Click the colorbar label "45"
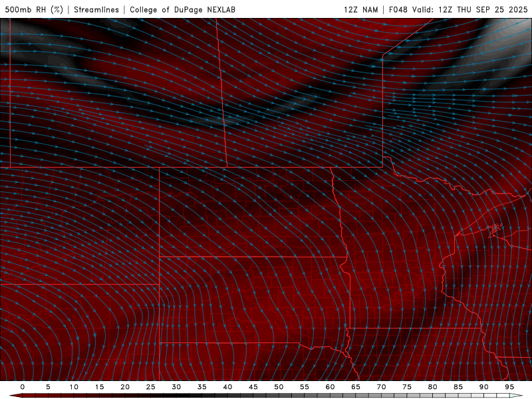This screenshot has height=399, width=532. 253,387
